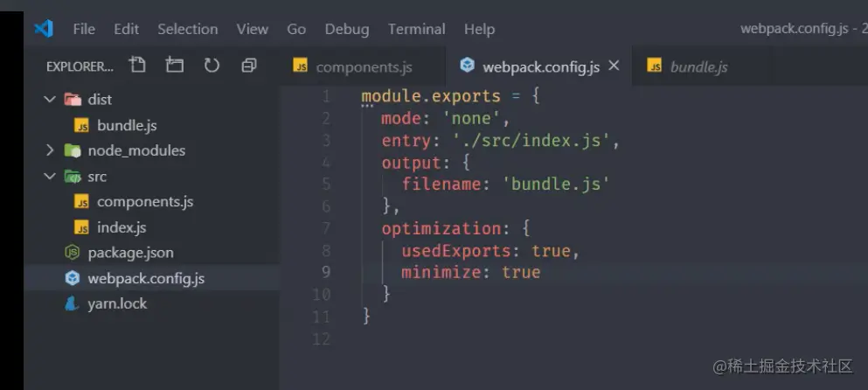Screen dimensions: 868x390
Task: Click the webpack icon on webpack.config.js tab
Action: pyautogui.click(x=468, y=66)
